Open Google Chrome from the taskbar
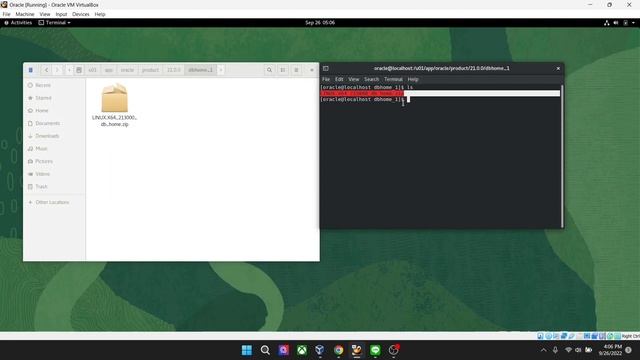 tap(338, 350)
